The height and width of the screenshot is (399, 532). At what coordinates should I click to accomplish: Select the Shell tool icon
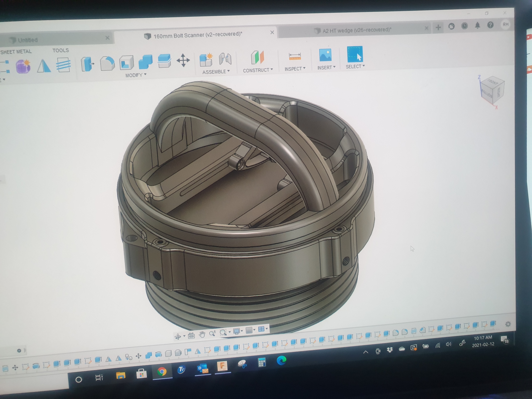pos(126,63)
